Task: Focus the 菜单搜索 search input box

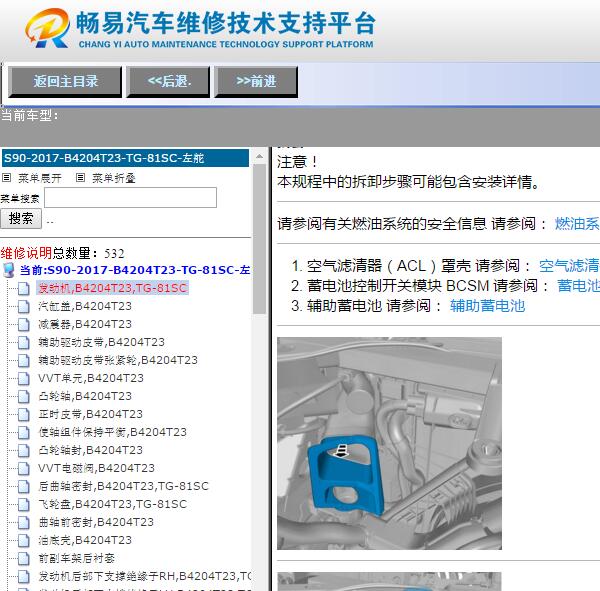Action: click(130, 198)
